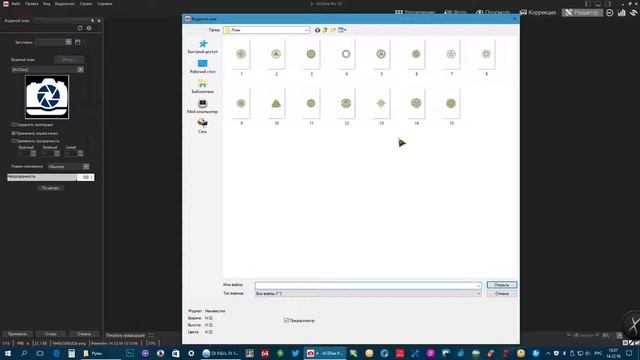Image resolution: width=640 pixels, height=360 pixels.
Task: Open the blend mode dropdown
Action: pyautogui.click(x=68, y=167)
